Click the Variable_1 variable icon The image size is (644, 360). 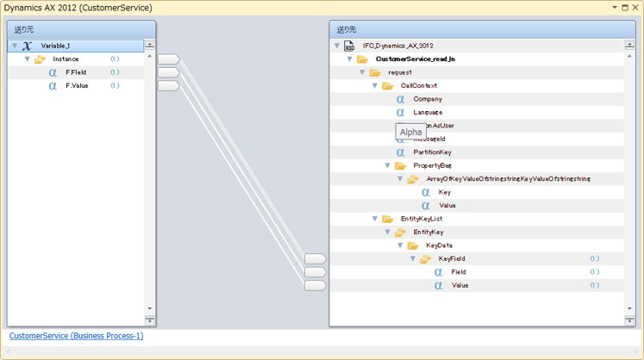point(27,46)
